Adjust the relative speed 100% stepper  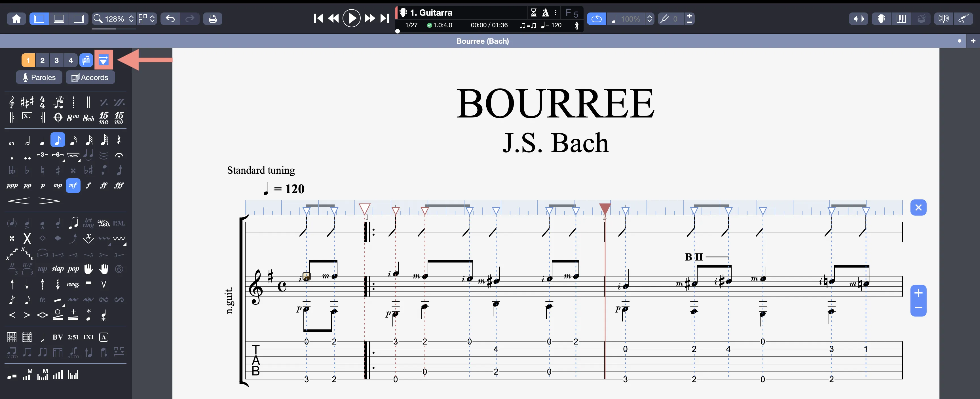650,19
